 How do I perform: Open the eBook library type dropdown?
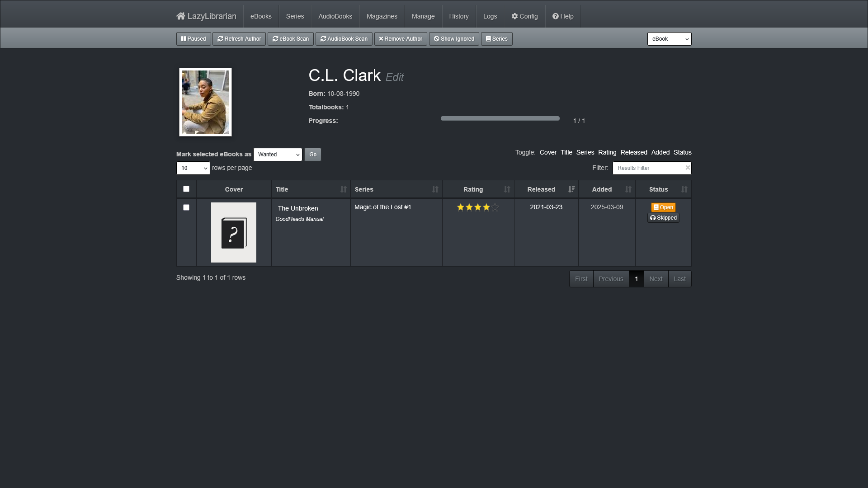tap(670, 39)
